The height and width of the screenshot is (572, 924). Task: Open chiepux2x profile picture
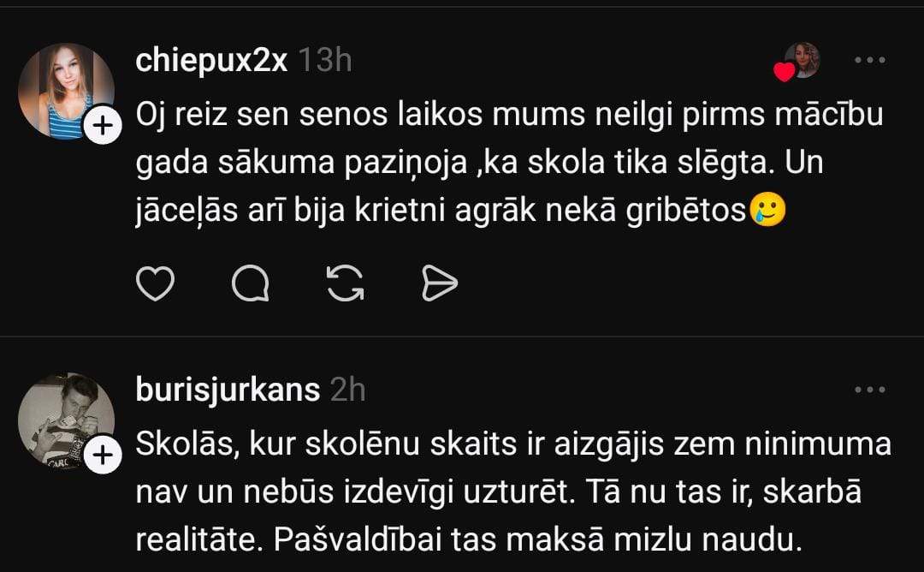65,91
